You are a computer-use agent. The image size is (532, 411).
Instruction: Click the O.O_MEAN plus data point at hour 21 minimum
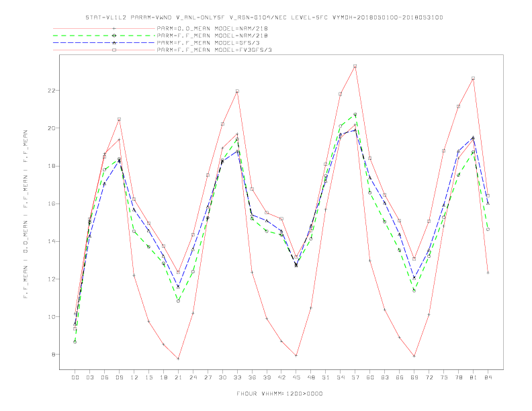coord(178,359)
